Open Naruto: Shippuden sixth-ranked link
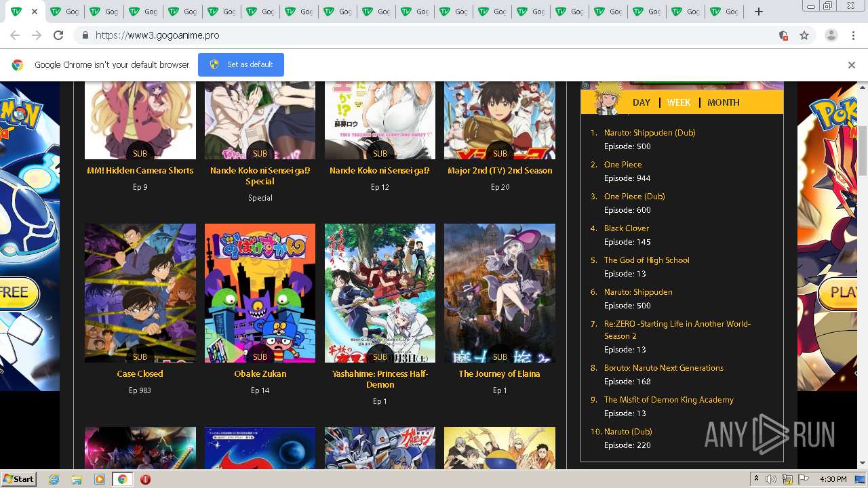Image resolution: width=868 pixels, height=488 pixels. pyautogui.click(x=638, y=292)
